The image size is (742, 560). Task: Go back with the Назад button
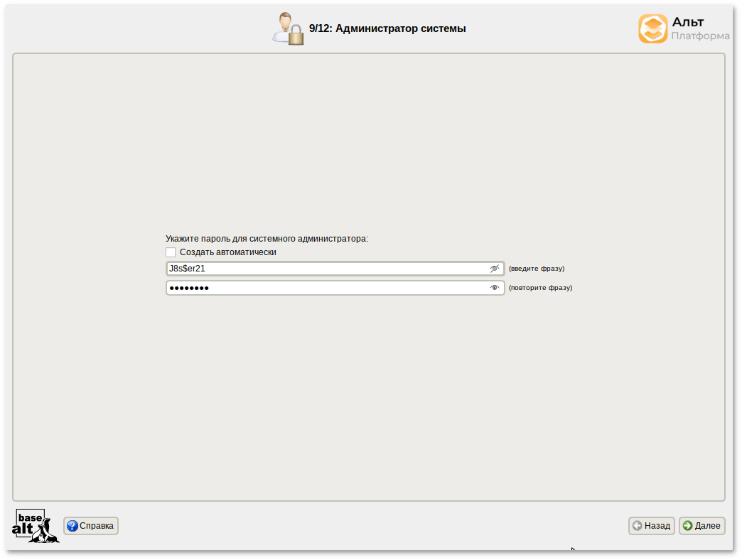pos(652,526)
